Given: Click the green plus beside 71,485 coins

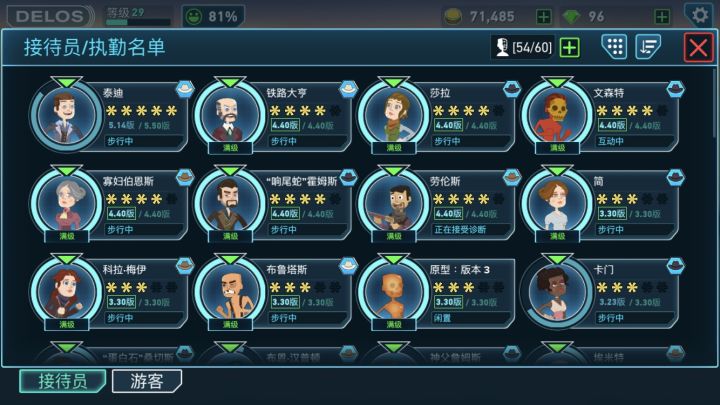Looking at the screenshot, I should click(544, 17).
